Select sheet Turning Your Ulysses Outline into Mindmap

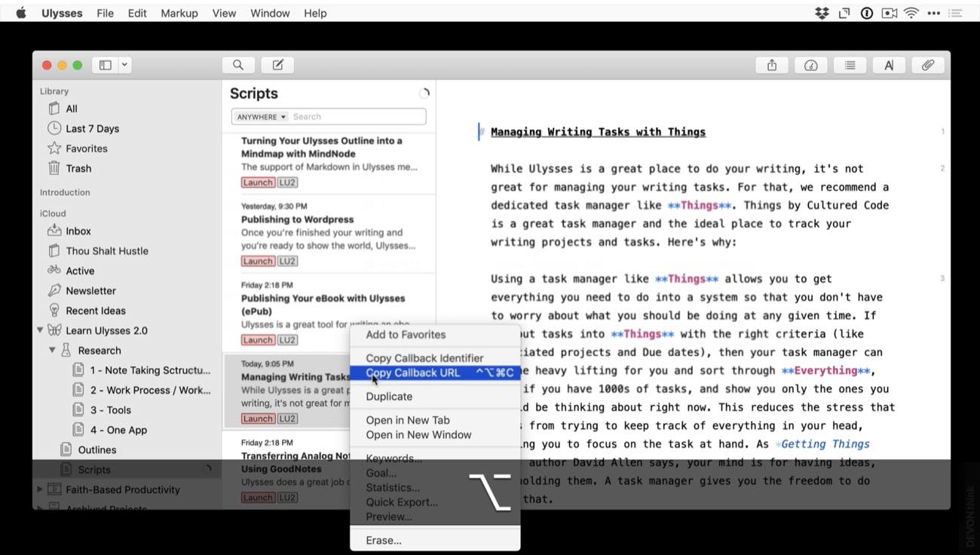click(329, 162)
